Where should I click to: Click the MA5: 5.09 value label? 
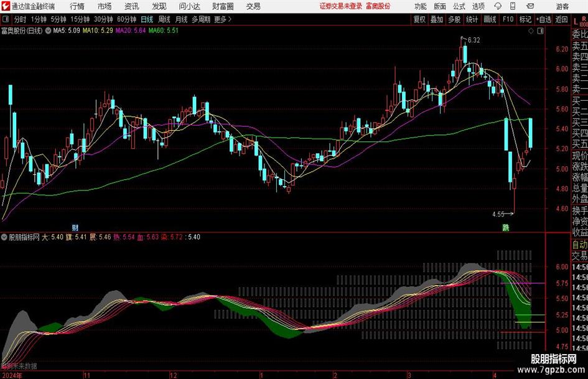click(67, 30)
